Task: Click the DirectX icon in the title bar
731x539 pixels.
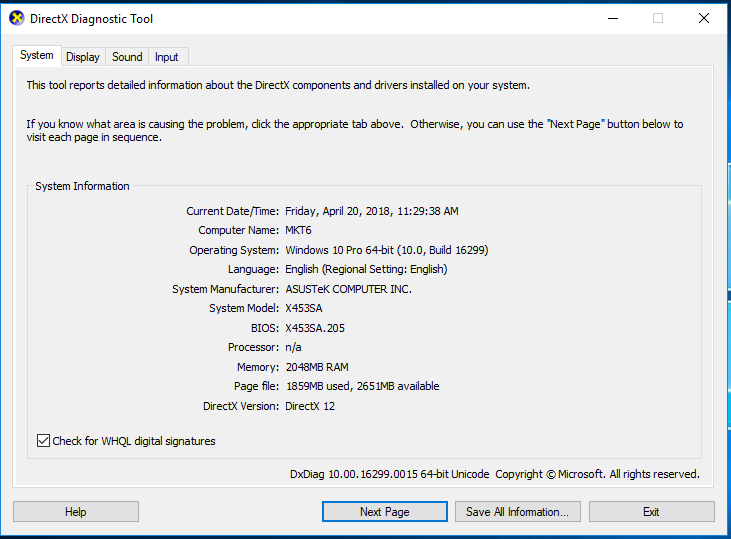Action: tap(16, 18)
